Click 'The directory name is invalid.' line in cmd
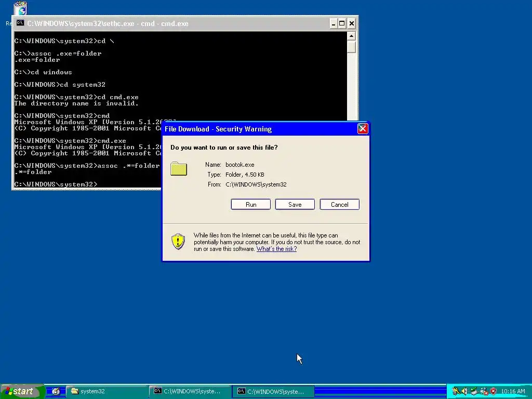 76,103
